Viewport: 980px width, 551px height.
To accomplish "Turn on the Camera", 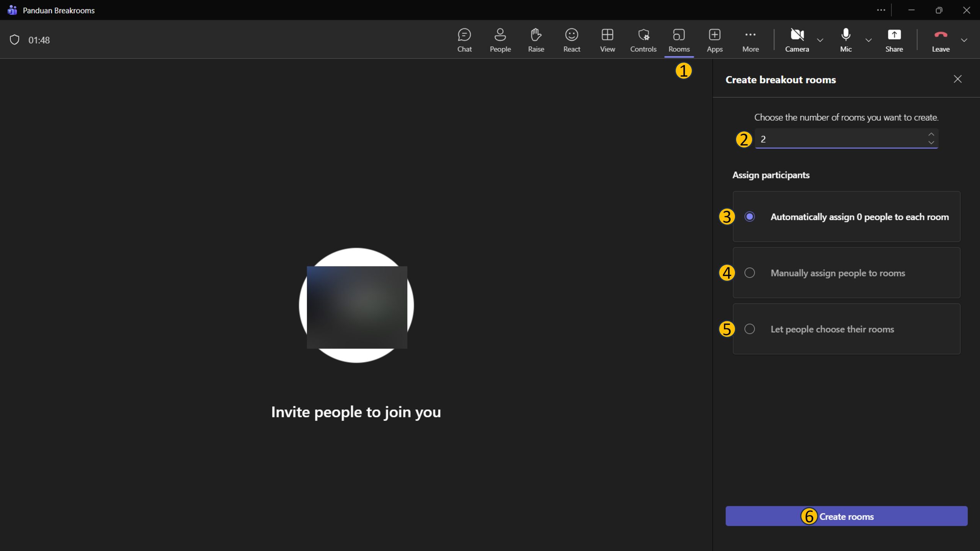I will coord(797,40).
